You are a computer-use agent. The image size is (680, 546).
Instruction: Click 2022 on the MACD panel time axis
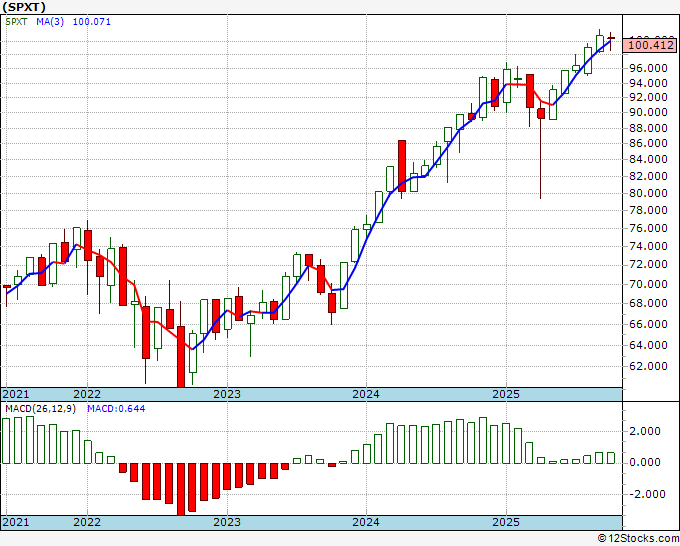87,522
